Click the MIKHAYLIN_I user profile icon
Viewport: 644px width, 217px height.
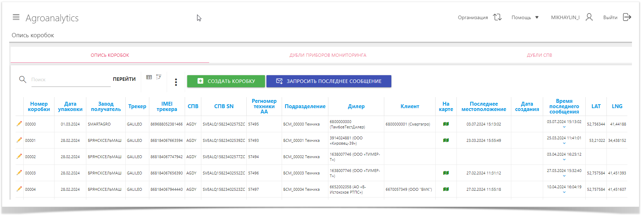click(x=589, y=17)
